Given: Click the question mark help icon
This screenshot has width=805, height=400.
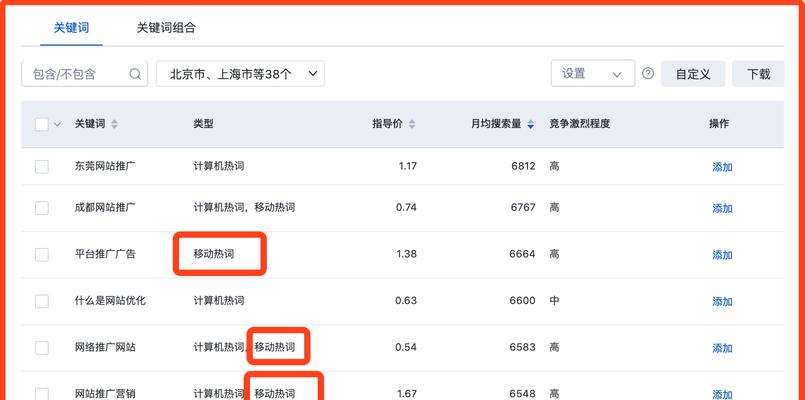Looking at the screenshot, I should pyautogui.click(x=648, y=73).
